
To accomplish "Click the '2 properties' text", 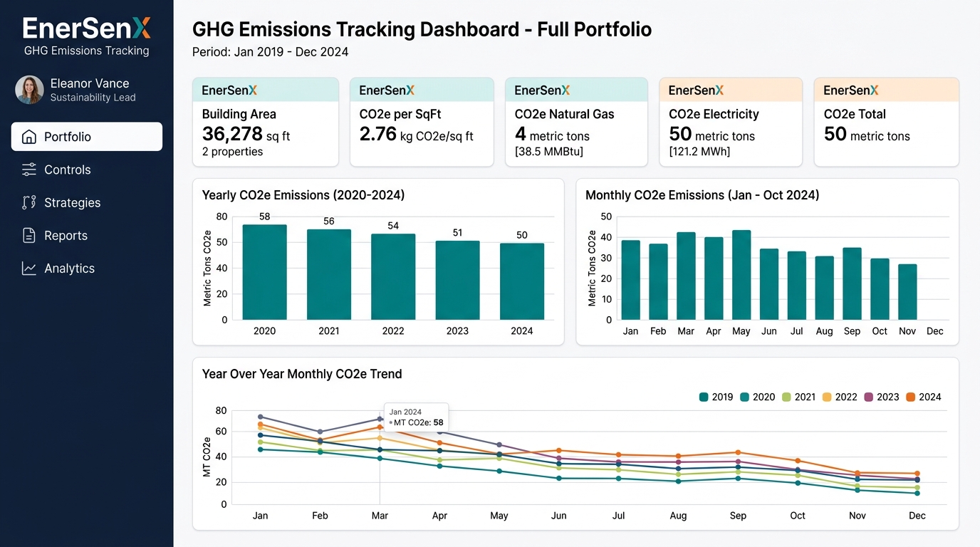I will click(232, 152).
